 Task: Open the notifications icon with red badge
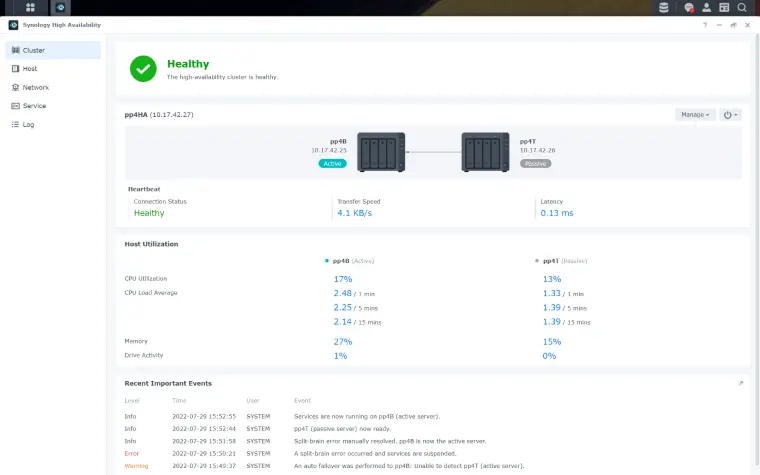pyautogui.click(x=689, y=7)
